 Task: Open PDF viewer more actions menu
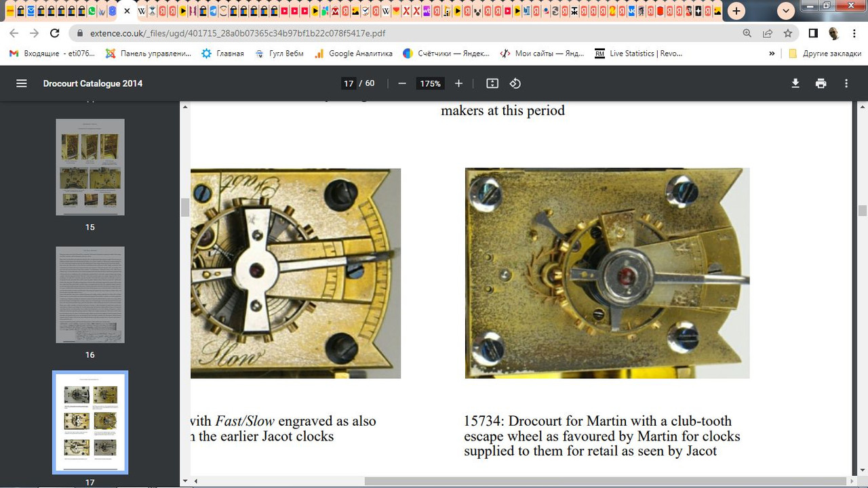click(x=846, y=83)
